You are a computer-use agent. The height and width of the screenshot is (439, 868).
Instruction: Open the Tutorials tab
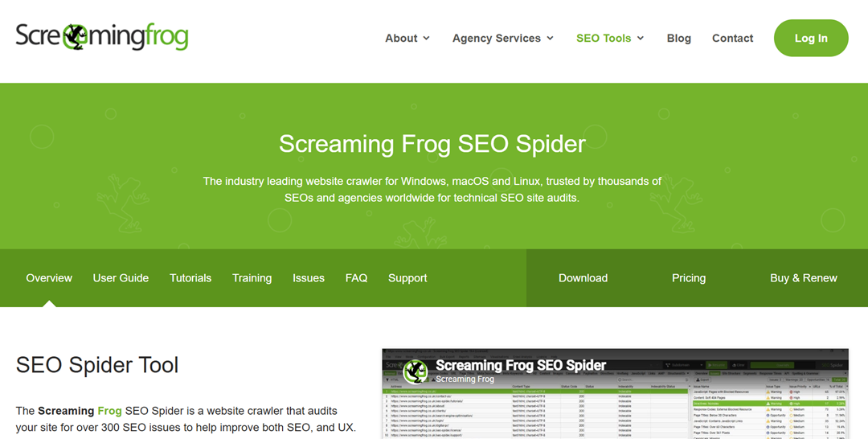190,278
